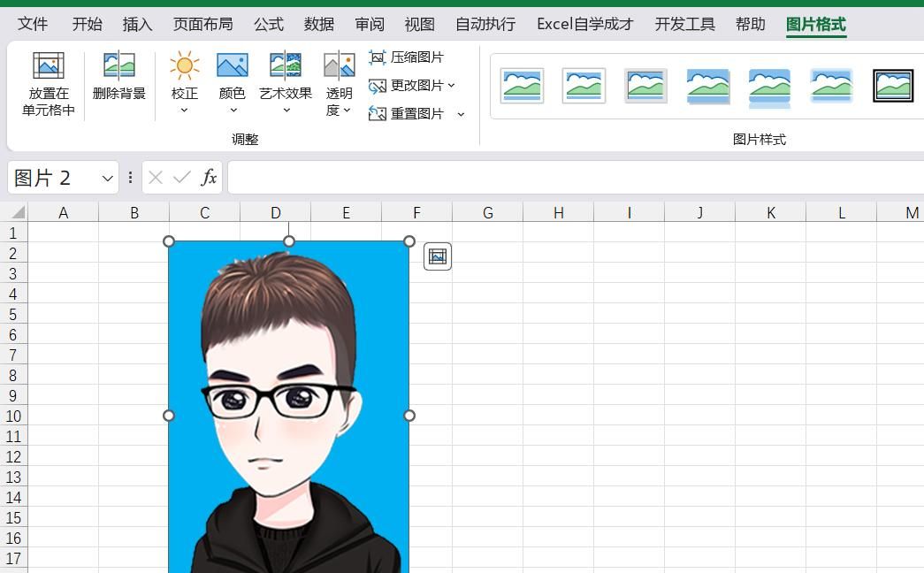Open the 艺术效果 (Artistic Effects) tool

click(x=285, y=67)
